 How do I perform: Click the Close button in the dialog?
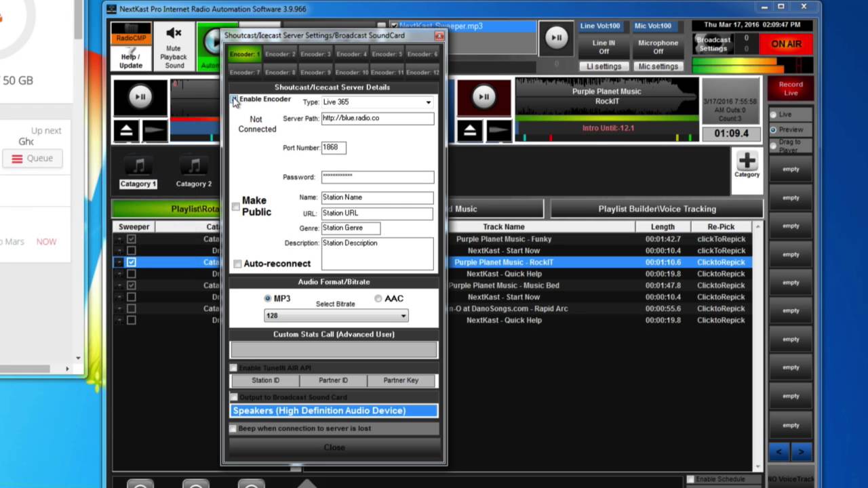coord(334,447)
